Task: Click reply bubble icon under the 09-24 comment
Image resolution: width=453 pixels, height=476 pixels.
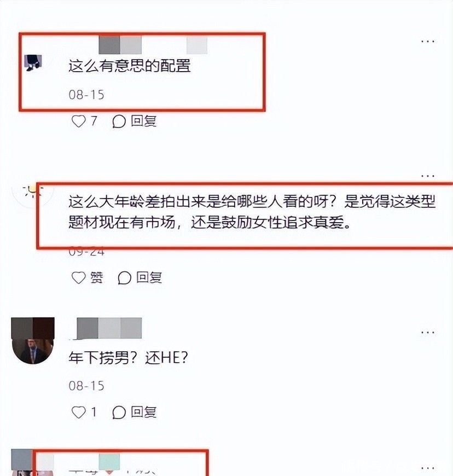Action: pos(125,278)
